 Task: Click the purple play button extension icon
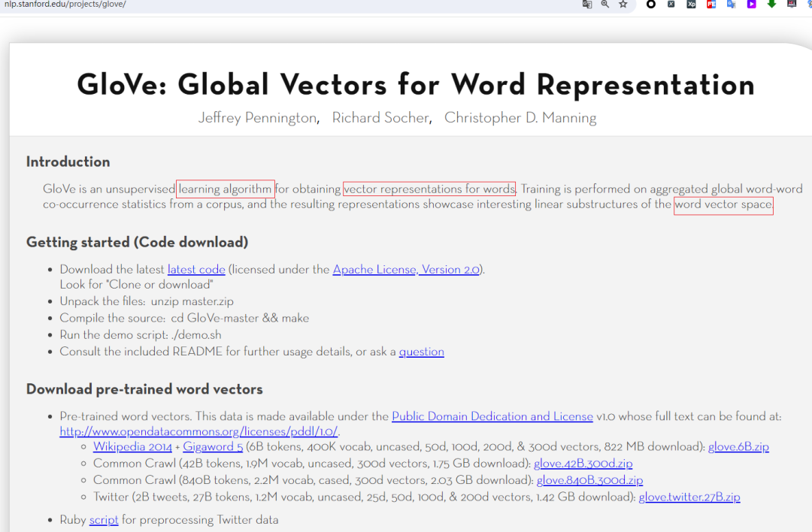(x=751, y=5)
